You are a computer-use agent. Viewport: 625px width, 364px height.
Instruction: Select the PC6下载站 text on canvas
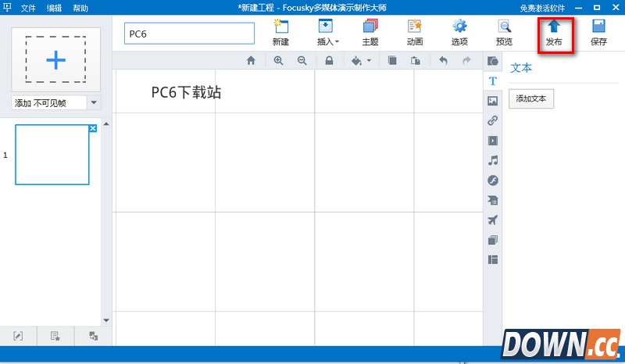186,92
